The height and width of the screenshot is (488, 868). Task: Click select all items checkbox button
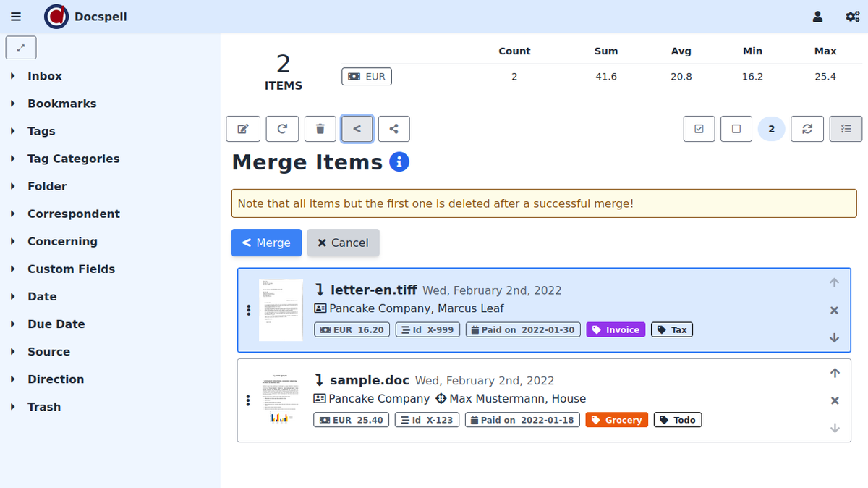699,129
